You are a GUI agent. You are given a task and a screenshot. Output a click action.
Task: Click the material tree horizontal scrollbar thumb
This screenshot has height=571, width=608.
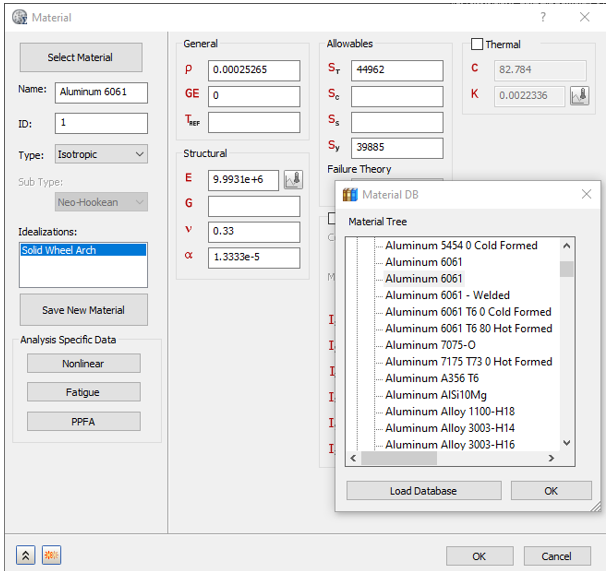[x=399, y=458]
